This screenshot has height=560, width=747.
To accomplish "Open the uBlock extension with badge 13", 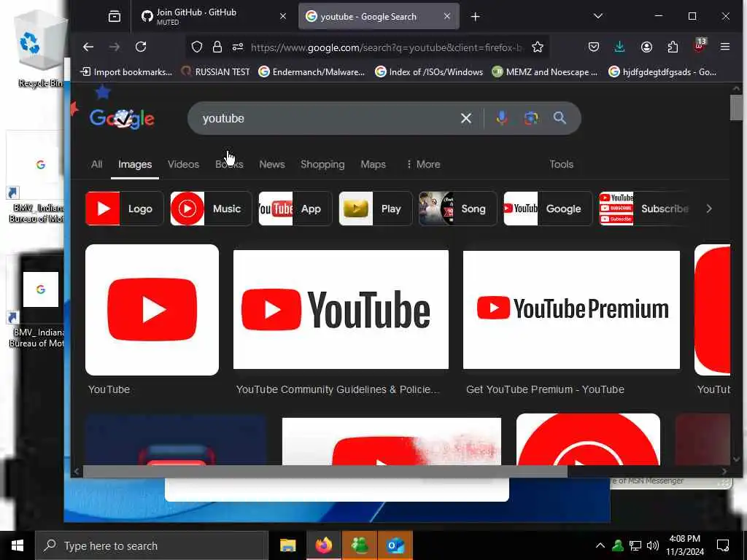I will tap(700, 46).
